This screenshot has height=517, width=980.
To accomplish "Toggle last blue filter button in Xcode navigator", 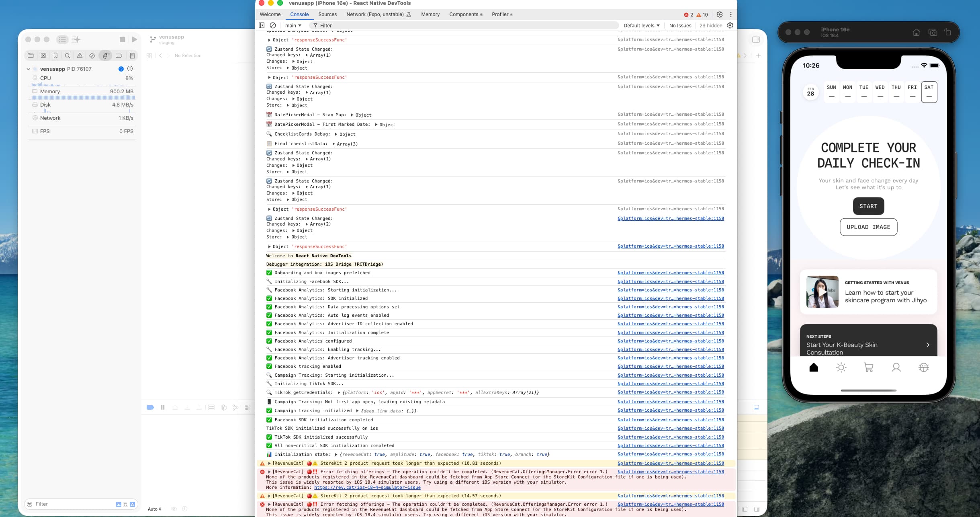I will 132,504.
